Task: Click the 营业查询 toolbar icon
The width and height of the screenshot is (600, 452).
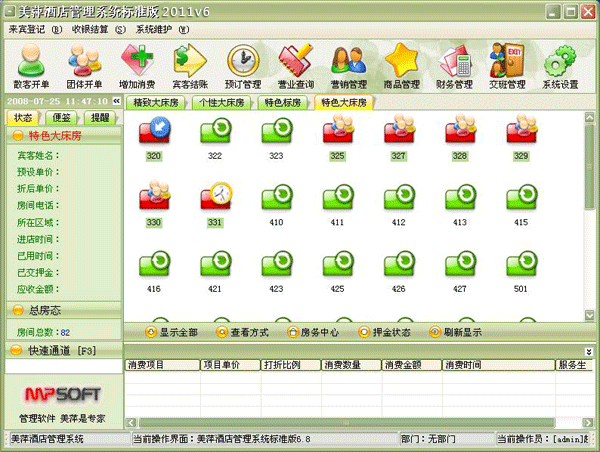Action: (x=296, y=66)
